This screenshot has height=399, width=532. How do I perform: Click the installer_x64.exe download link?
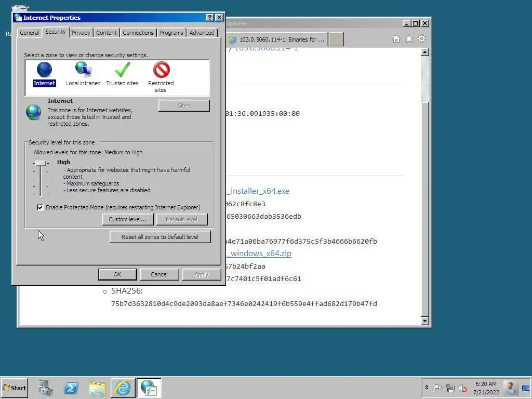258,191
